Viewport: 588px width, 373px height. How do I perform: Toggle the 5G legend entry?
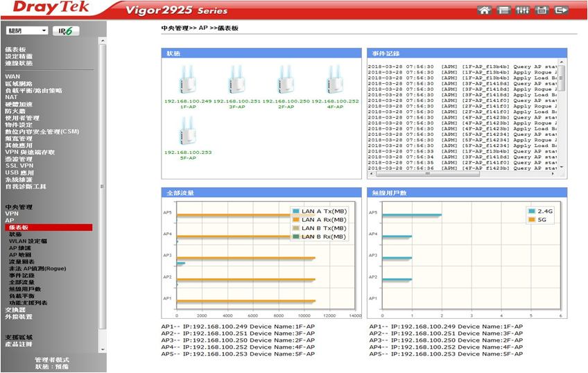coord(542,220)
